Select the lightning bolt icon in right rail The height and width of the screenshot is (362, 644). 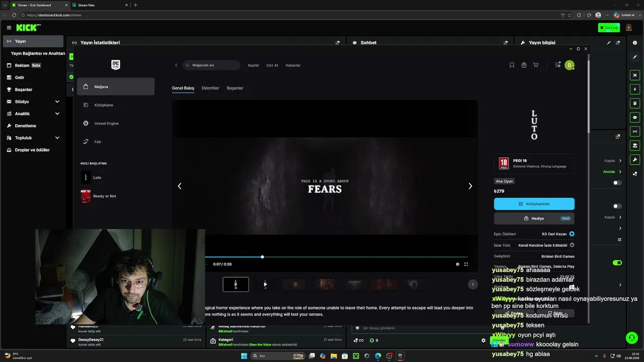pyautogui.click(x=635, y=89)
